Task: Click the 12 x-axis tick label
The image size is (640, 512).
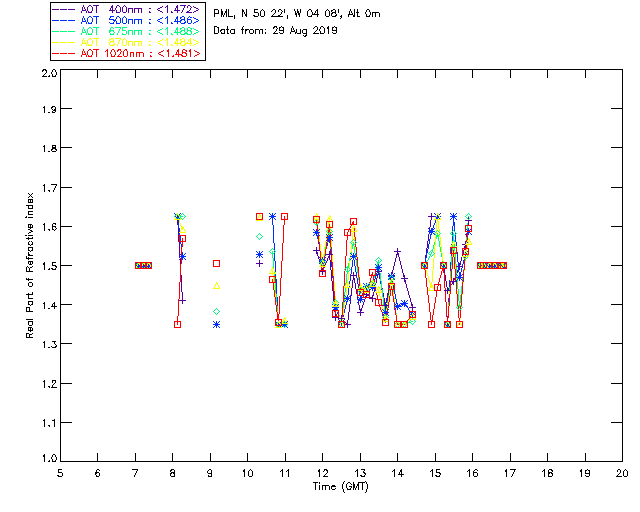Action: (322, 473)
